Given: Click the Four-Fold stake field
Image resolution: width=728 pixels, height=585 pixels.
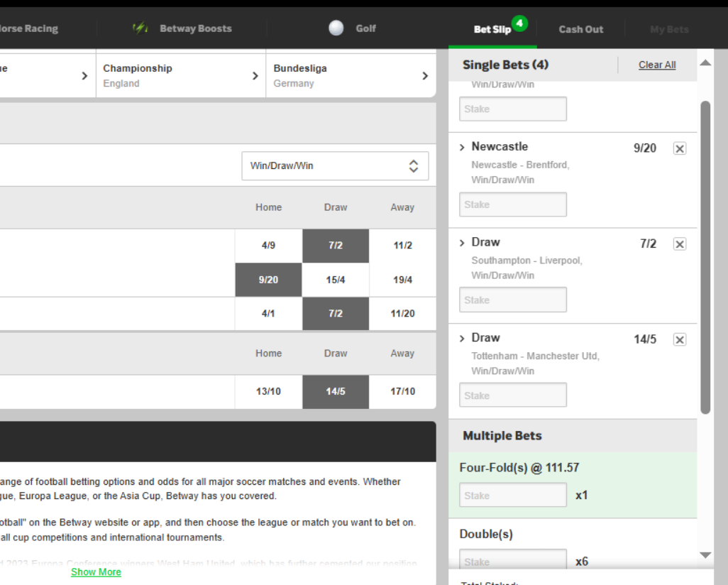Looking at the screenshot, I should pos(513,495).
